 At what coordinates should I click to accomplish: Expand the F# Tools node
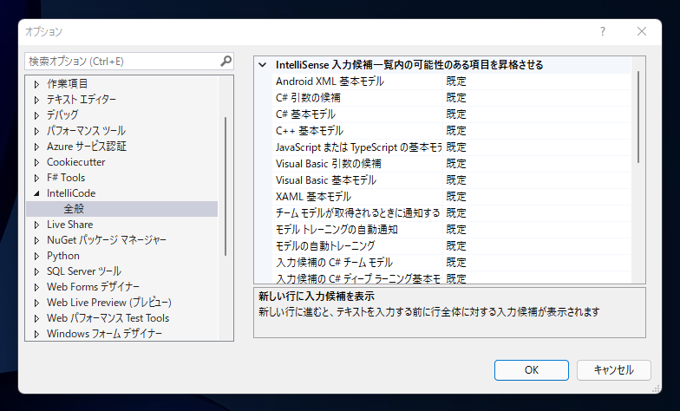37,177
